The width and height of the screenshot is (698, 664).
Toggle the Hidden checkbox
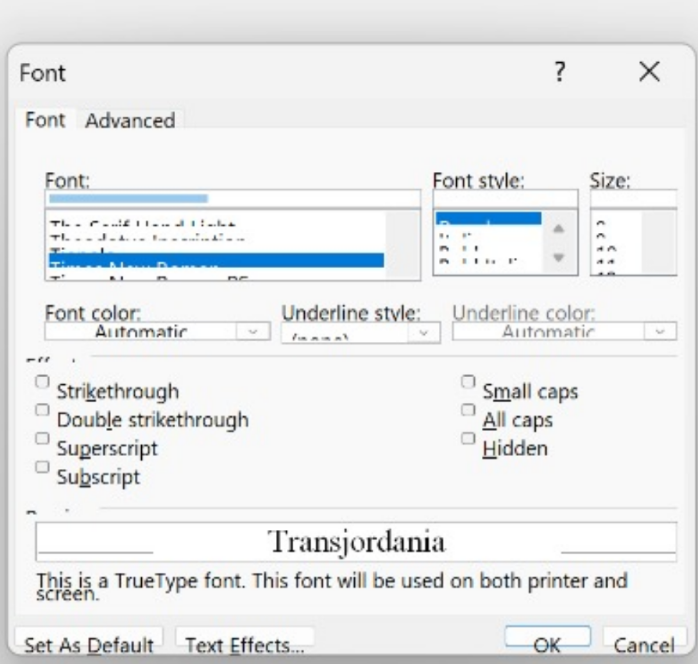coord(468,438)
